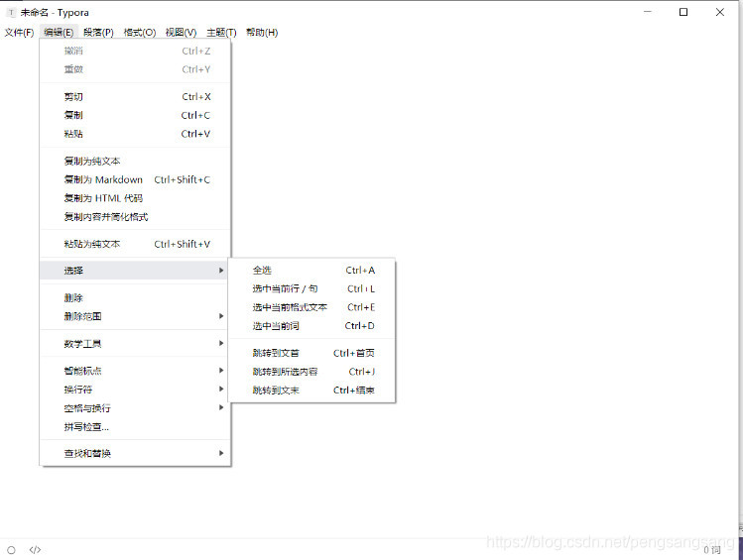This screenshot has height=560, width=743.
Task: Expand the 智能标点 submenu
Action: click(x=136, y=371)
